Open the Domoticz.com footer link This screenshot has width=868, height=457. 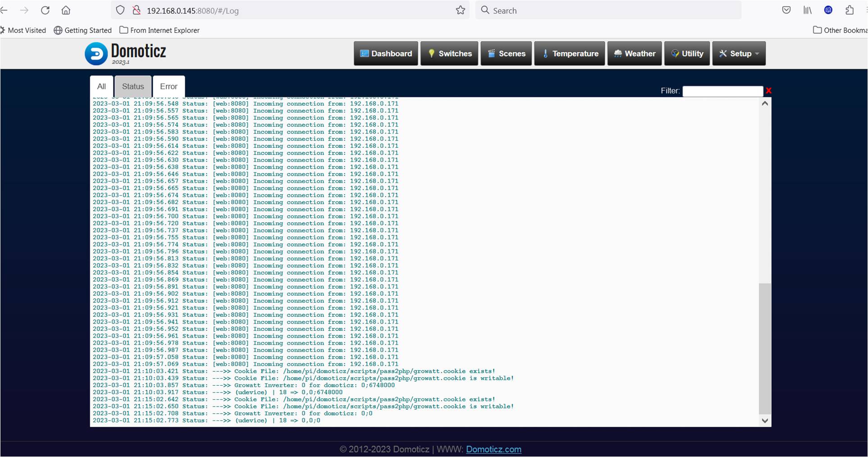[493, 449]
